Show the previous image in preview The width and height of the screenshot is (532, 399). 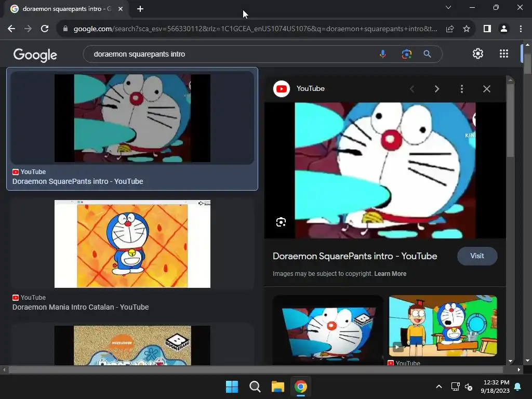(x=412, y=89)
